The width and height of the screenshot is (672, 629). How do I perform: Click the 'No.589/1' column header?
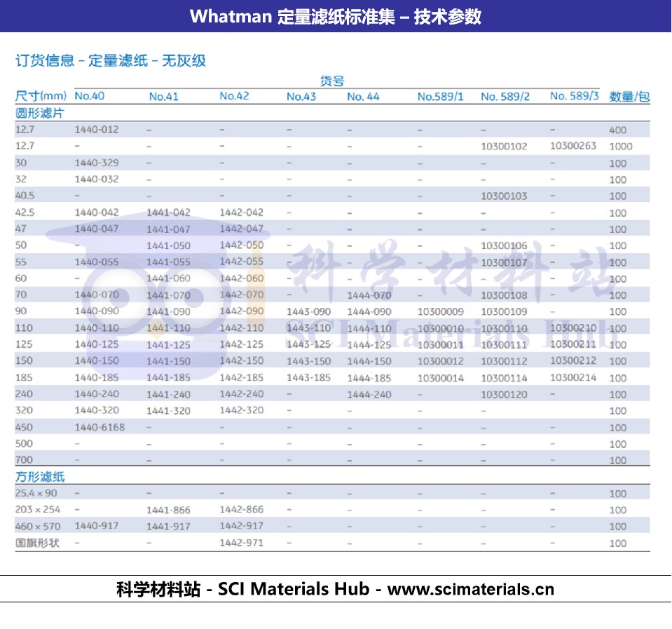click(441, 97)
